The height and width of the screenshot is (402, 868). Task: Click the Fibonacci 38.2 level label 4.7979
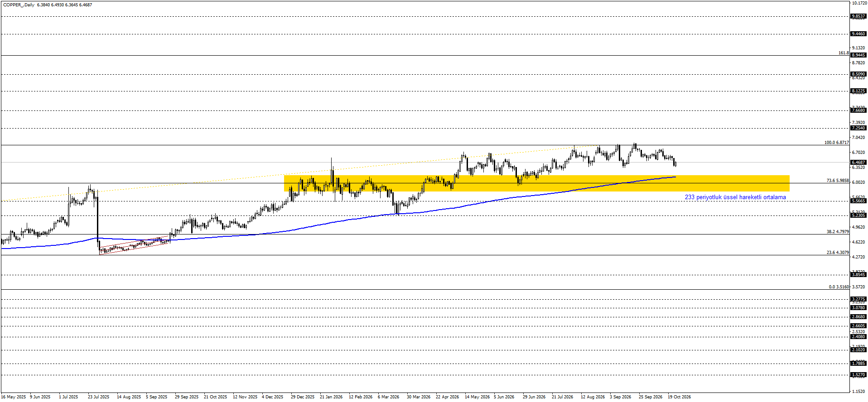point(838,232)
